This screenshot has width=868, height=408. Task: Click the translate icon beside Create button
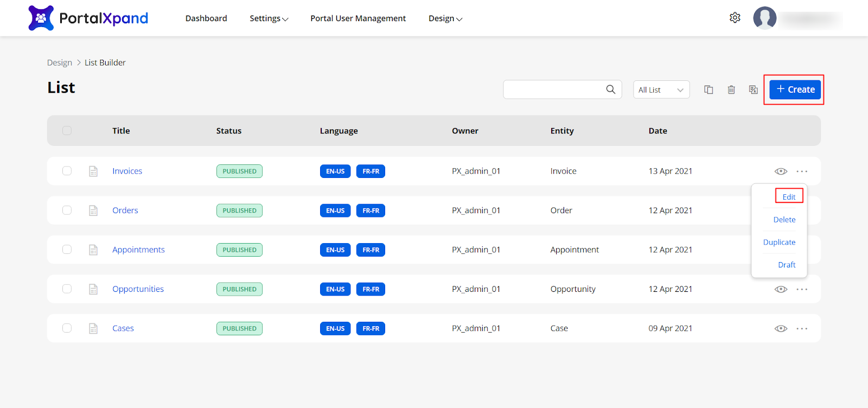tap(753, 90)
